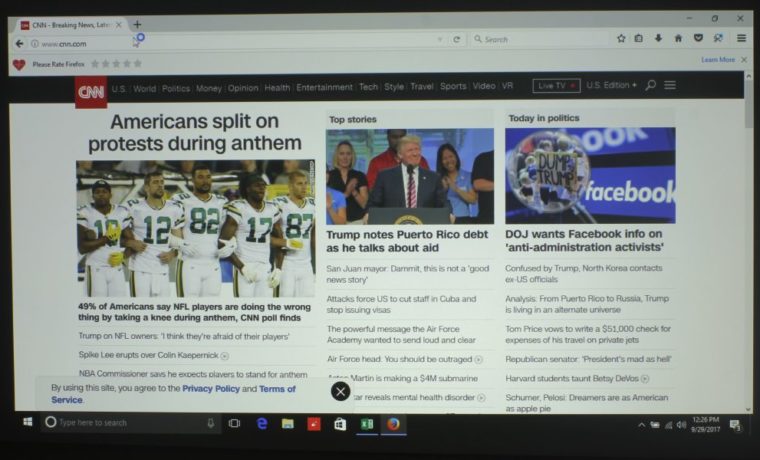Open the U.S. section in CNN nav
Screen dimensions: 760x460
118,89
